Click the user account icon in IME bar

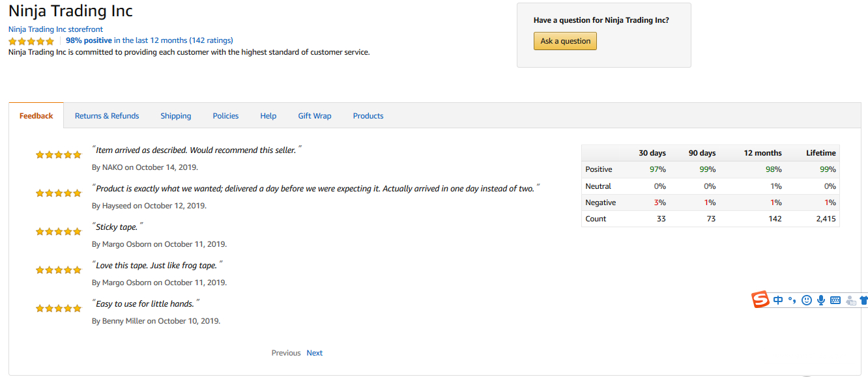click(x=850, y=301)
